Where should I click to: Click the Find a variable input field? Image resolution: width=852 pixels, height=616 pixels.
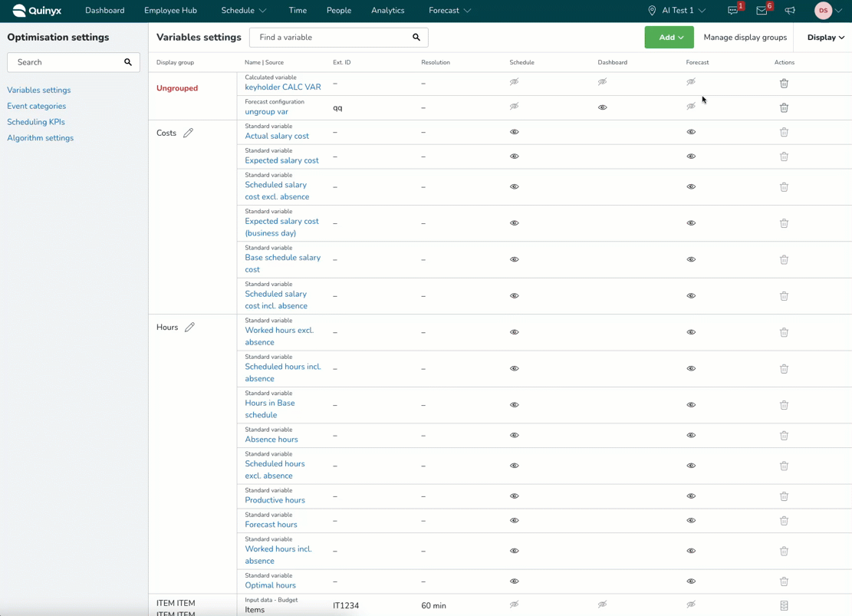point(338,37)
